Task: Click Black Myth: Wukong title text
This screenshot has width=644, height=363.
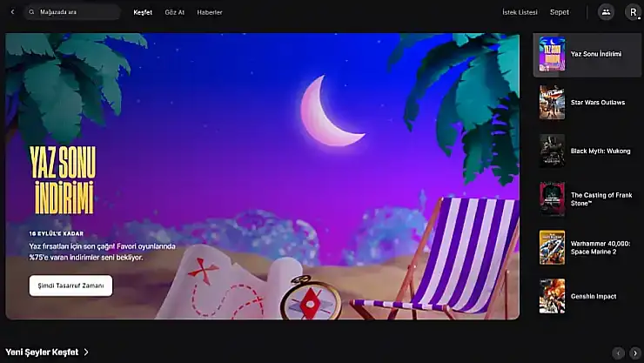Action: tap(600, 151)
